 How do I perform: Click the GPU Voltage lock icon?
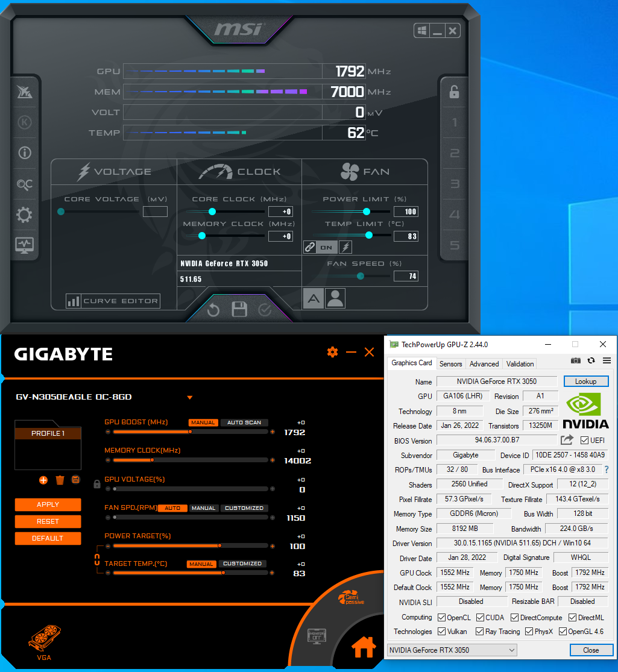tap(97, 485)
